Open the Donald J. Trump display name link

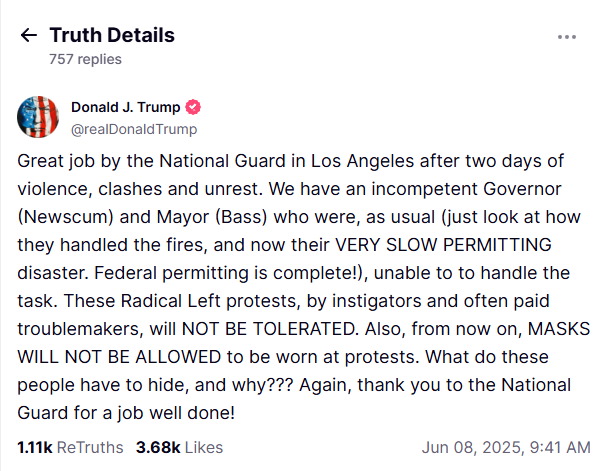click(125, 108)
